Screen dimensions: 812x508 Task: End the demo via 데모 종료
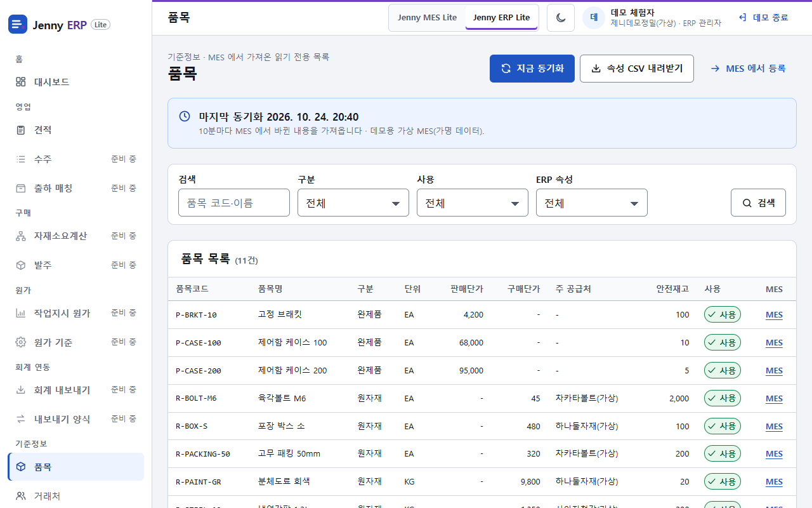coord(764,18)
